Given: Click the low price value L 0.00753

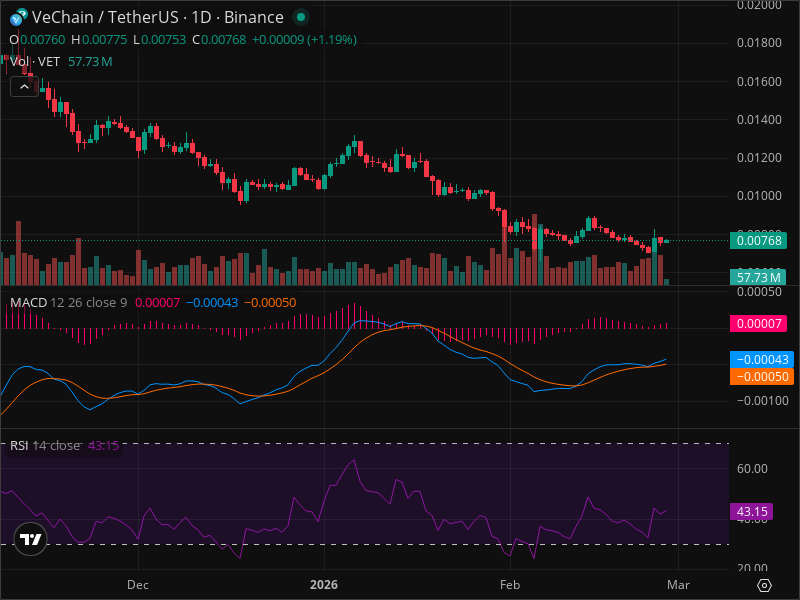Looking at the screenshot, I should tap(160, 40).
